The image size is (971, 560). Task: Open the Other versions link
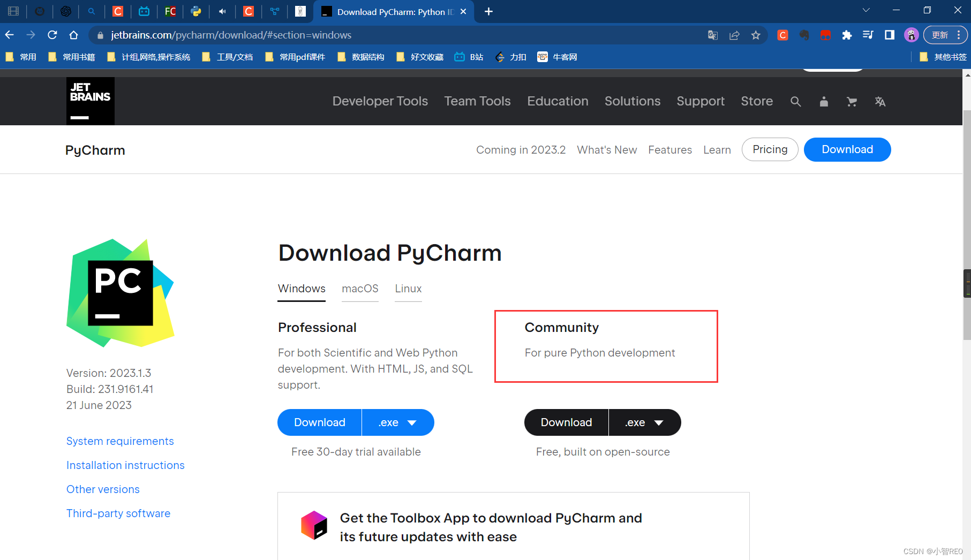103,489
